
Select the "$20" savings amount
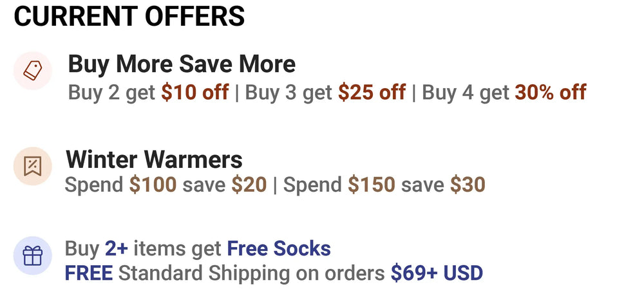[249, 185]
